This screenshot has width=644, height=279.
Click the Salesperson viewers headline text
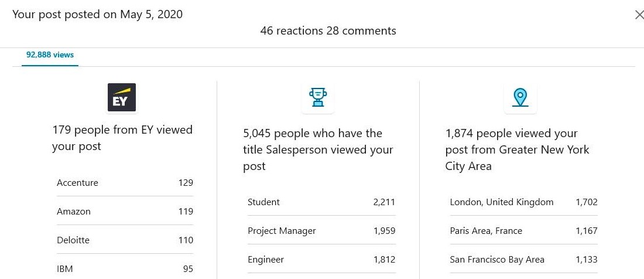[x=318, y=149]
